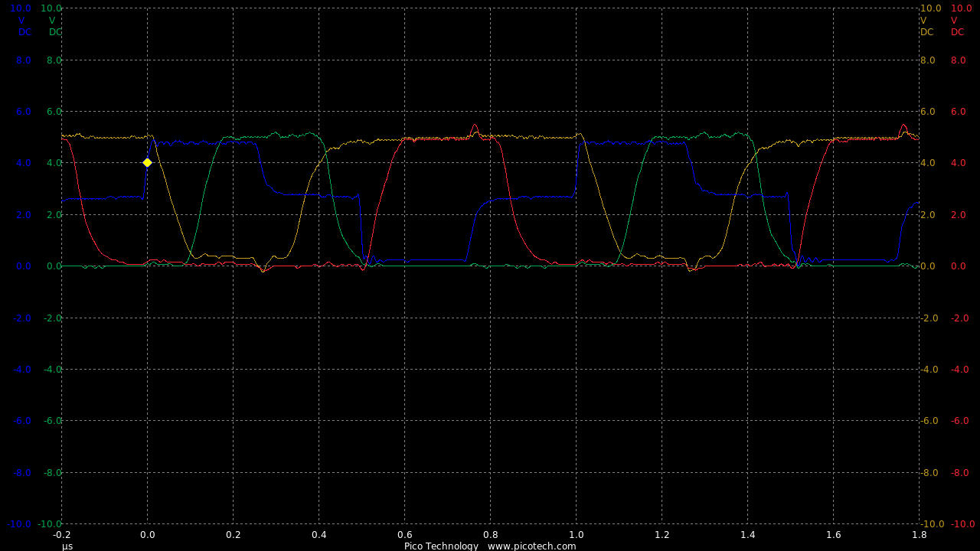Viewport: 980px width, 551px height.
Task: Select the green axis 0.0 label
Action: pyautogui.click(x=54, y=266)
